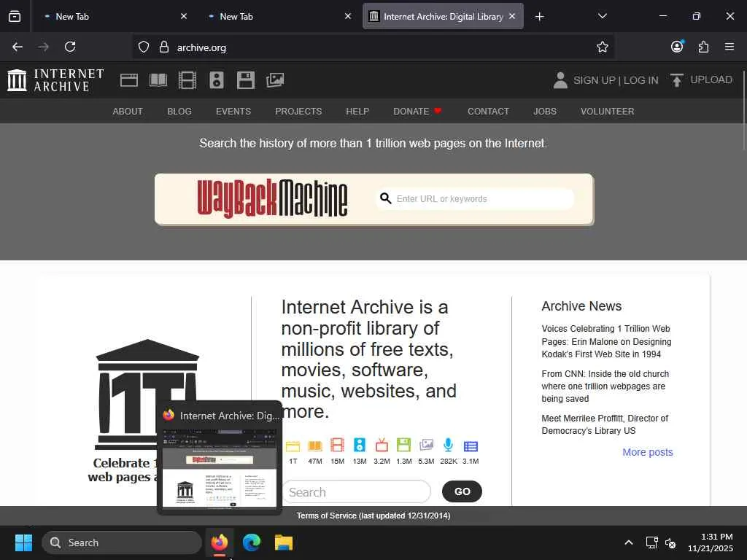This screenshot has height=560, width=747.
Task: Open the tracking protection shield icon
Action: [x=144, y=47]
